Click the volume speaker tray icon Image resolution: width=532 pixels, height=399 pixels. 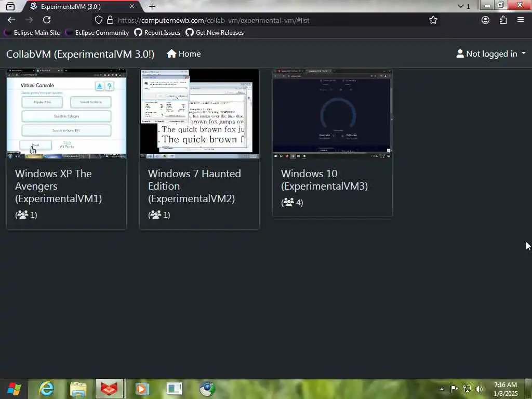(x=479, y=389)
